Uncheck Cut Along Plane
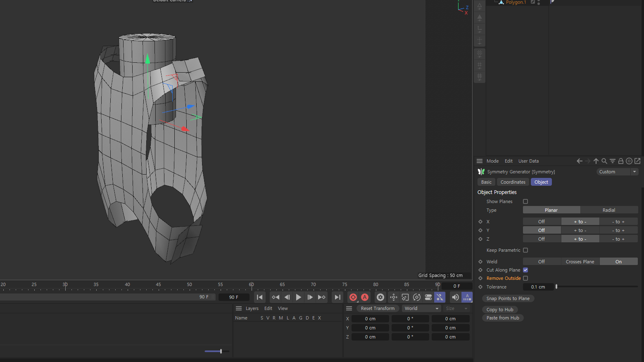This screenshot has width=644, height=362. click(525, 270)
